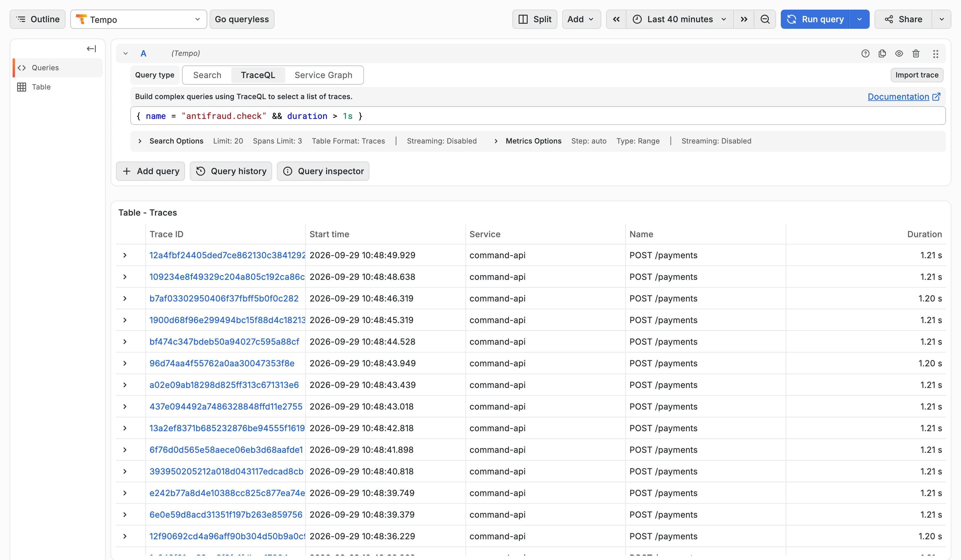This screenshot has height=560, width=961.
Task: Expand trace row bf474c347bdeb50a
Action: click(x=125, y=342)
